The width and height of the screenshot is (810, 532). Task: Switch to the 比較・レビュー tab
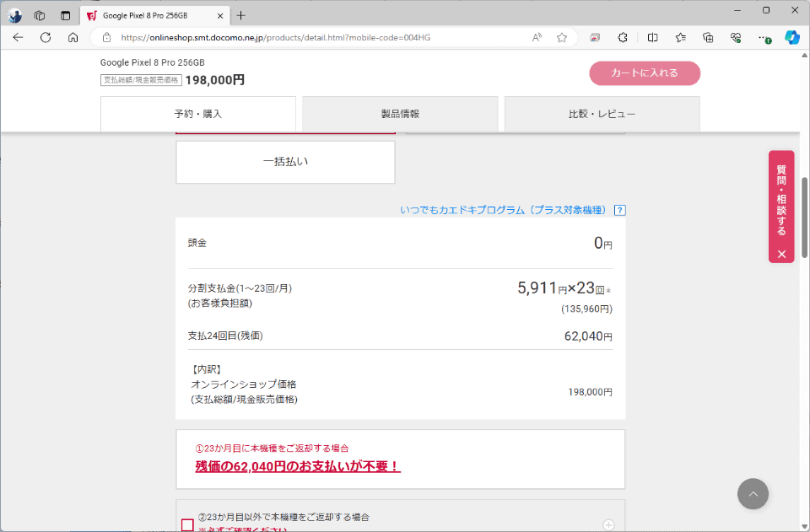[x=601, y=115]
